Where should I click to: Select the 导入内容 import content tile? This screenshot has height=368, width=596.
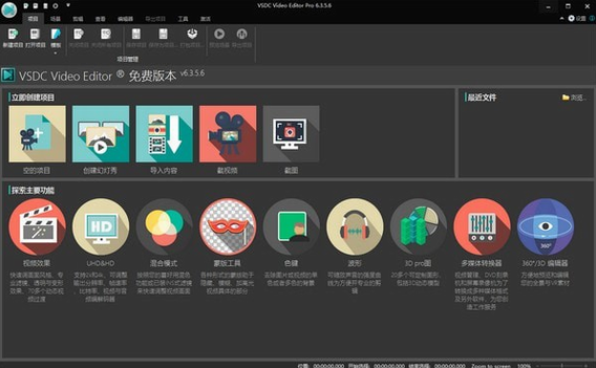click(x=164, y=134)
